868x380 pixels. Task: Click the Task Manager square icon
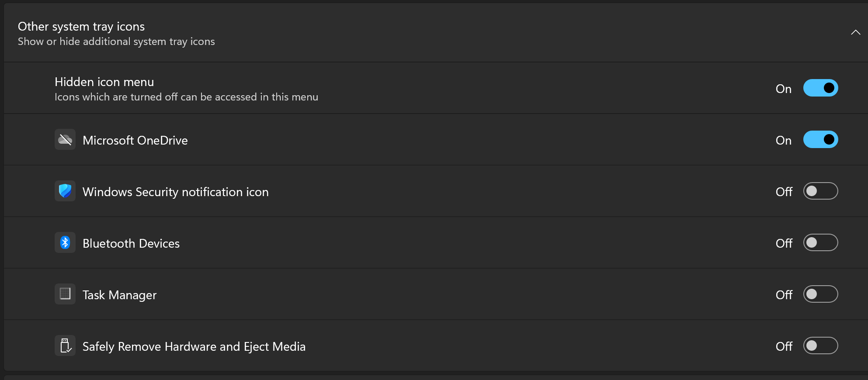click(65, 294)
